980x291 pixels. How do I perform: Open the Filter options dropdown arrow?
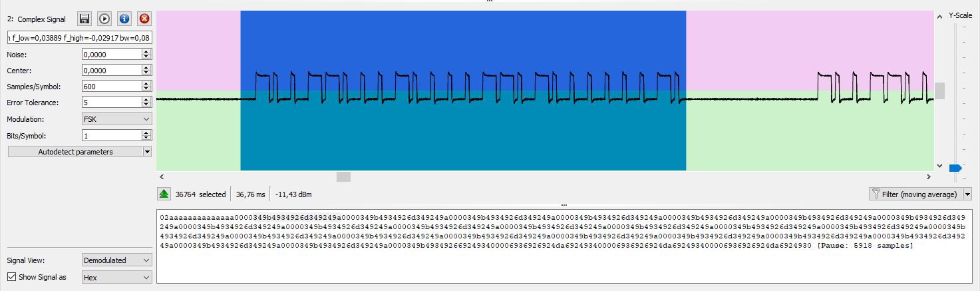[967, 194]
